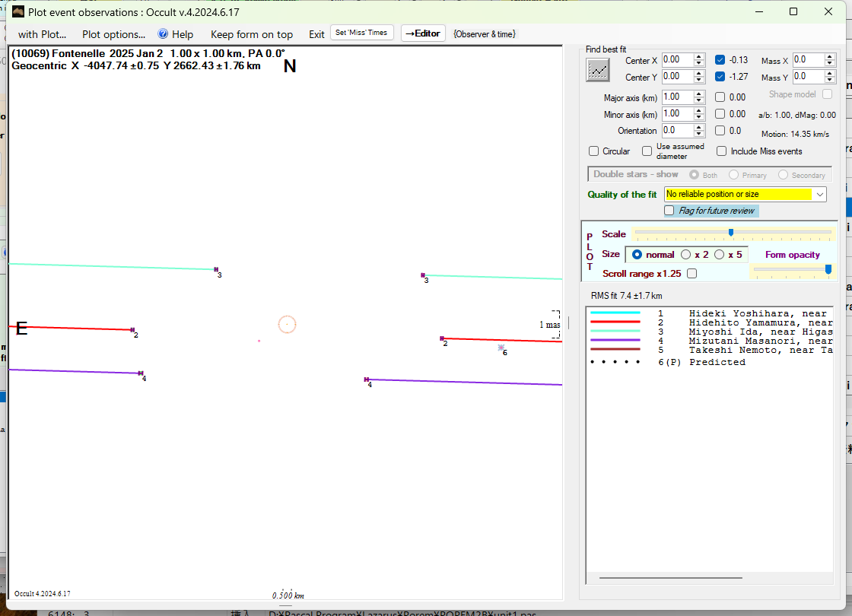This screenshot has height=616, width=852.
Task: Click the →Editor button
Action: coord(423,33)
